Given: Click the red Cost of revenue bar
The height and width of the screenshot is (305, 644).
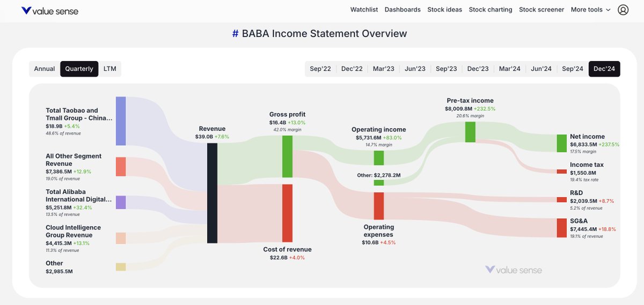Looking at the screenshot, I should (287, 213).
